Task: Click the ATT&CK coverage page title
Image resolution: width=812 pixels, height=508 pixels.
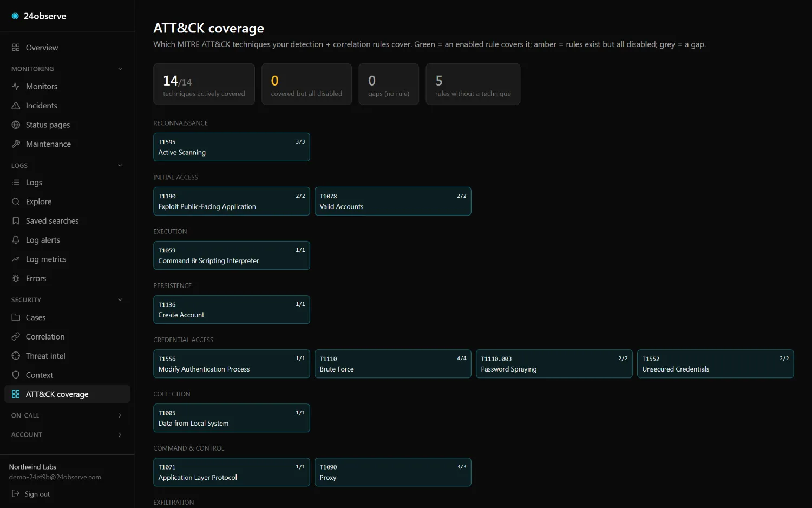Action: 209,28
